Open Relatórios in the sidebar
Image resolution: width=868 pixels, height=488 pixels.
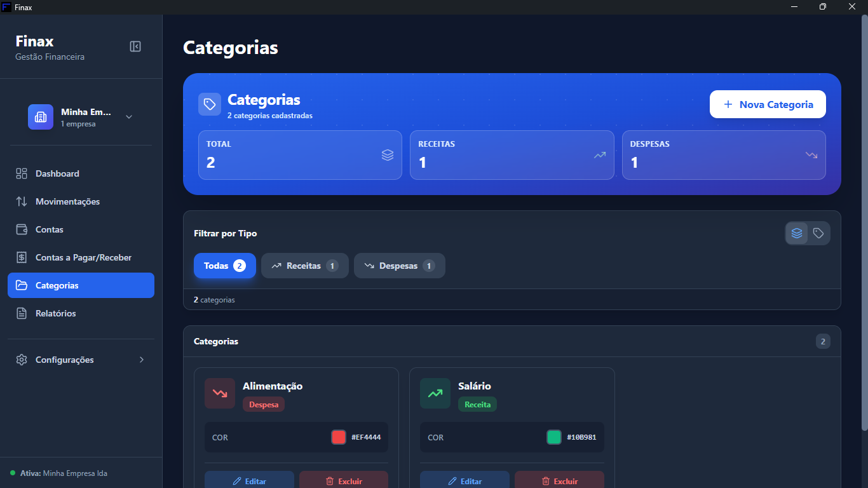tap(81, 313)
